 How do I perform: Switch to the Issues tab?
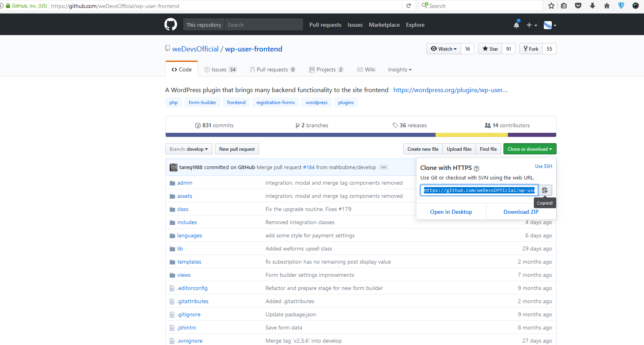pyautogui.click(x=220, y=69)
